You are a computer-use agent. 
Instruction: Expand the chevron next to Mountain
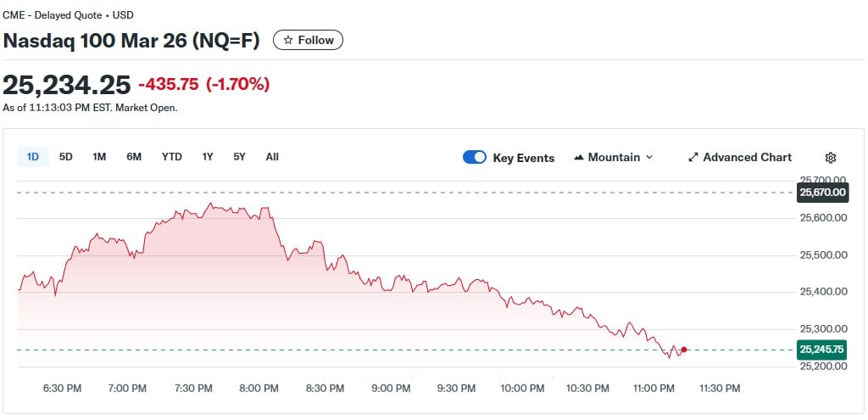coord(649,158)
